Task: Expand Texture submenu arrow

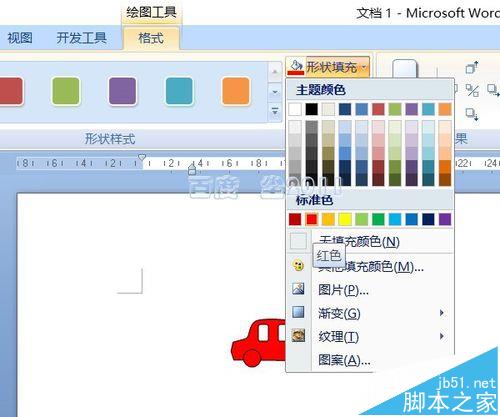Action: pyautogui.click(x=442, y=336)
